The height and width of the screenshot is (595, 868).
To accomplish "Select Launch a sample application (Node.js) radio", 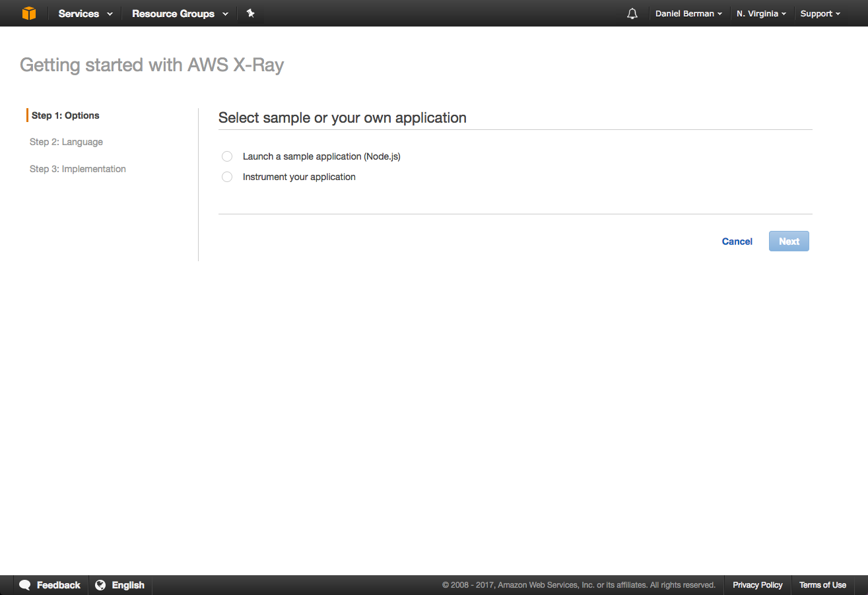I will [227, 156].
